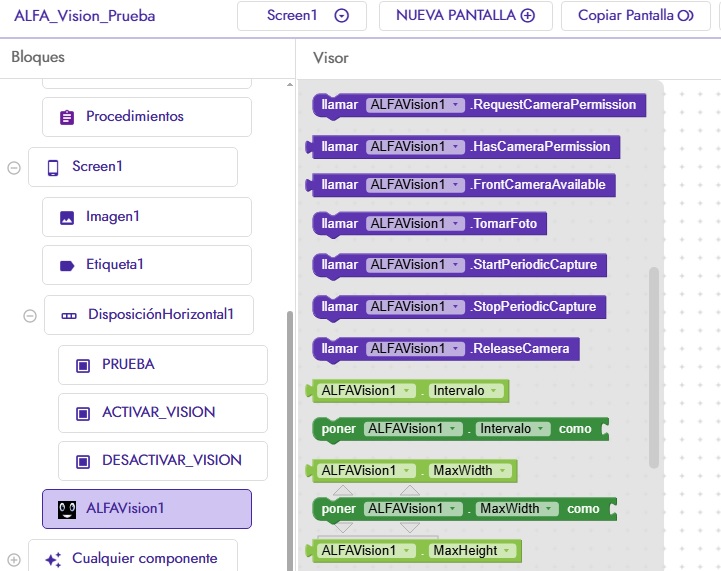This screenshot has height=571, width=721.
Task: Select the DESACTIVAR_VISION component
Action: (163, 461)
